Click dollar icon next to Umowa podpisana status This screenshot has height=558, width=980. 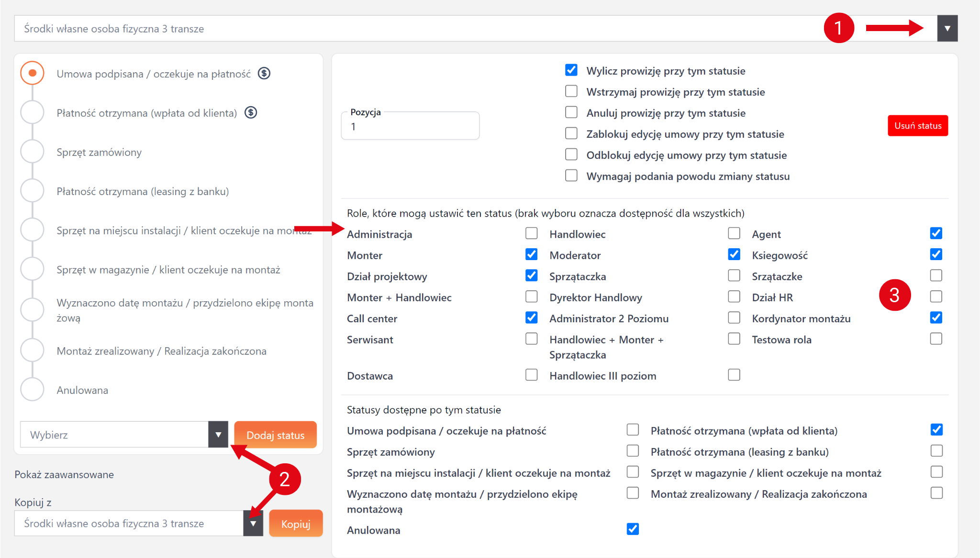click(264, 73)
